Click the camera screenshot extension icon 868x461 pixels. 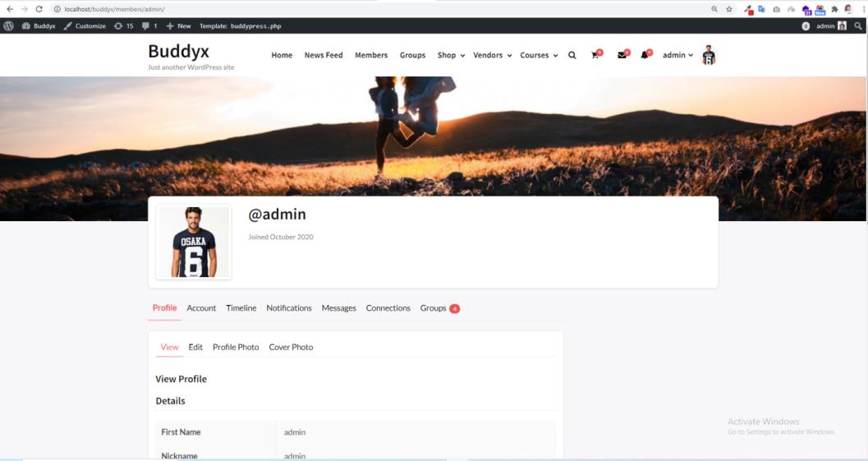tap(777, 9)
